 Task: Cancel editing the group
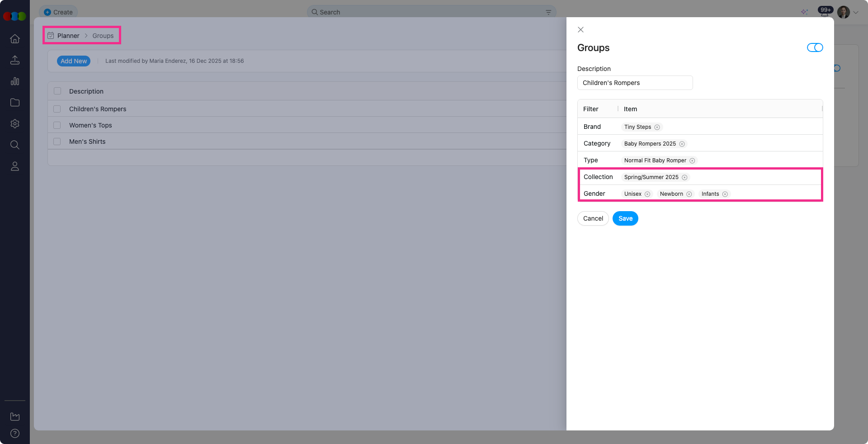(593, 218)
